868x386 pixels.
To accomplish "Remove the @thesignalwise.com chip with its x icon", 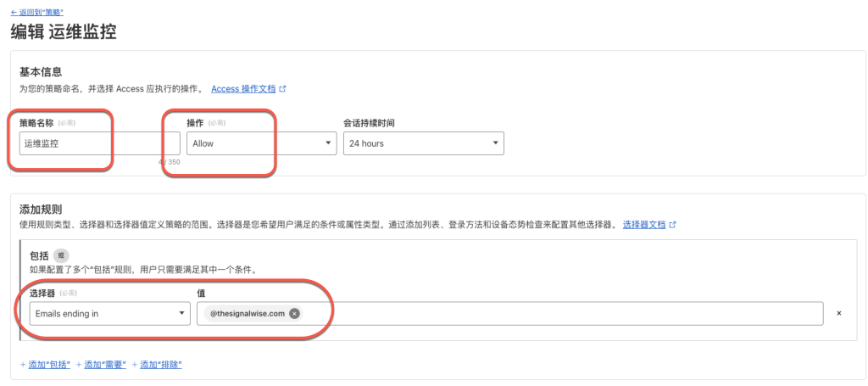I will tap(294, 313).
